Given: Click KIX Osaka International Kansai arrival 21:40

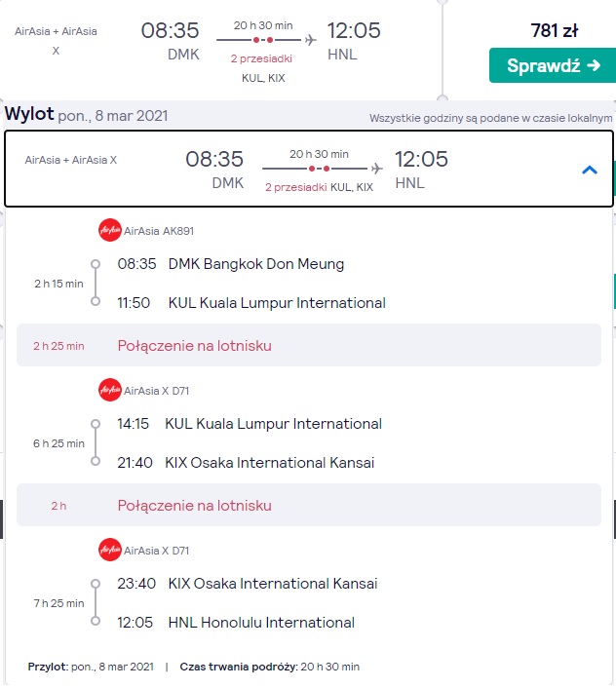Looking at the screenshot, I should point(246,463).
